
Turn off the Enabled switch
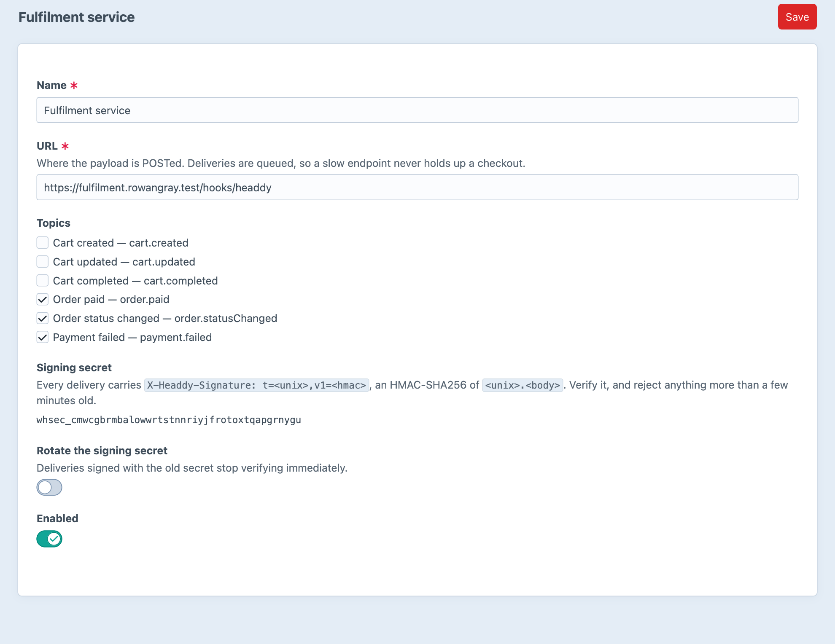pyautogui.click(x=49, y=539)
